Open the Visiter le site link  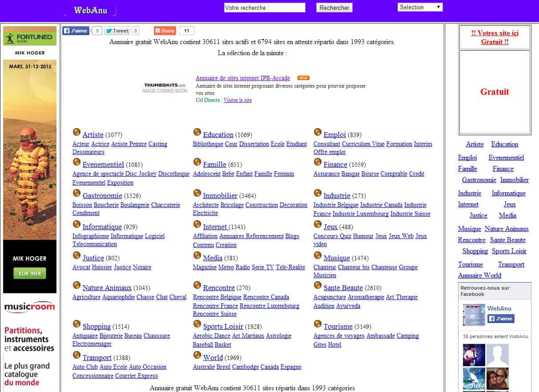pyautogui.click(x=237, y=100)
